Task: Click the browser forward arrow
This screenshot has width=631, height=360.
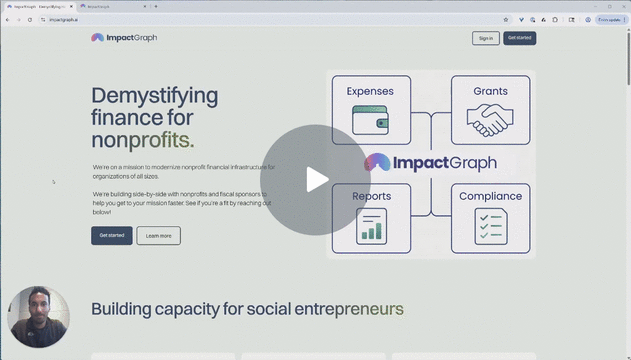Action: click(19, 20)
